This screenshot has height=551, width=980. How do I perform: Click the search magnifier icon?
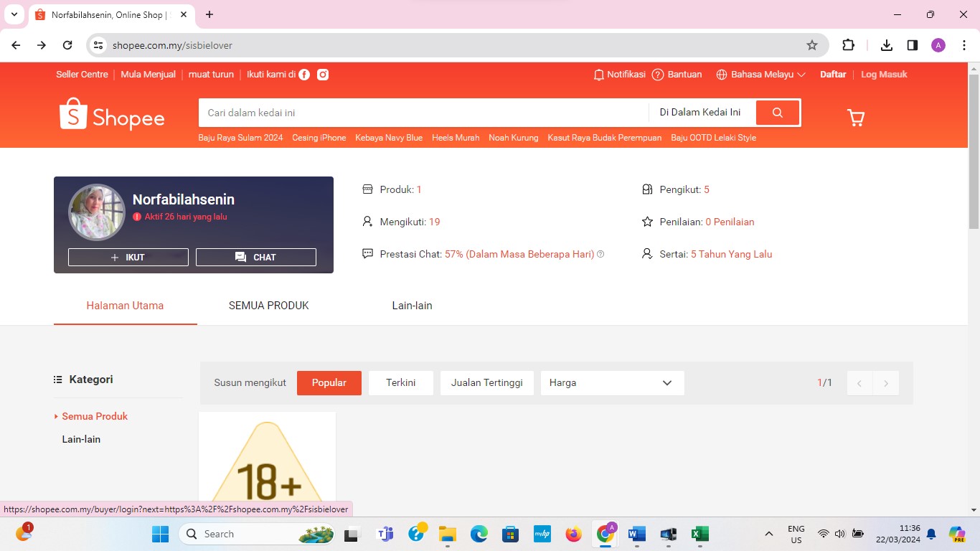(x=777, y=112)
